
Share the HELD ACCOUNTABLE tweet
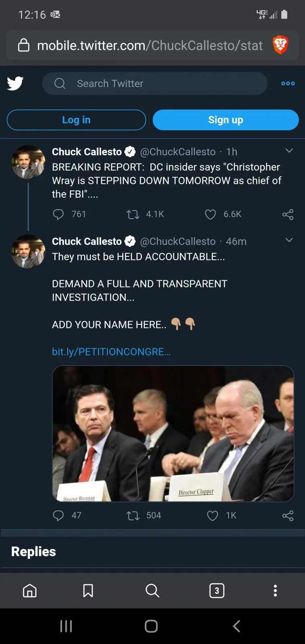[288, 516]
